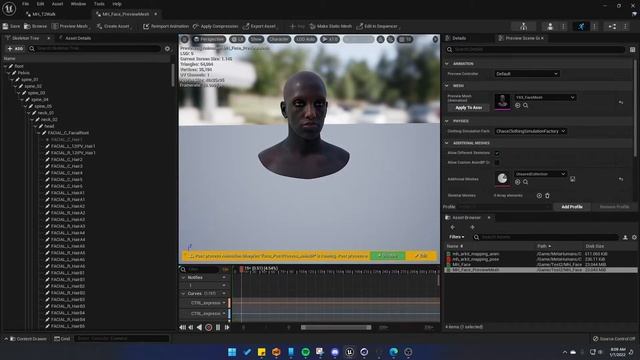Remove all Skeletal Meshes with trash icon
Image resolution: width=640 pixels, height=360 pixels.
547,196
